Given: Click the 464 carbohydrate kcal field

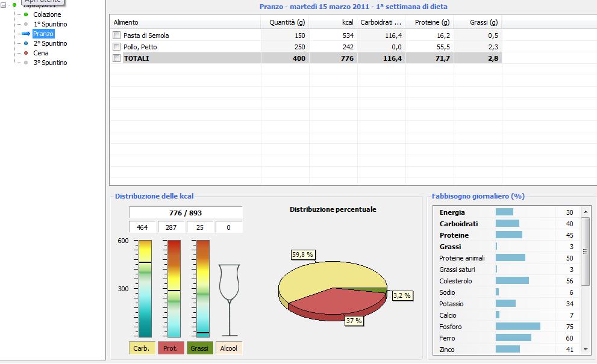Looking at the screenshot, I should click(142, 227).
